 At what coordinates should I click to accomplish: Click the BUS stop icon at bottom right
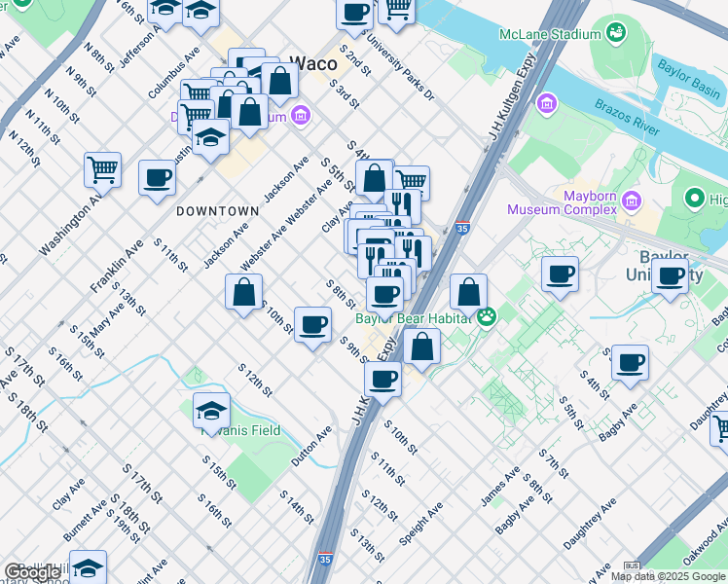(x=632, y=566)
